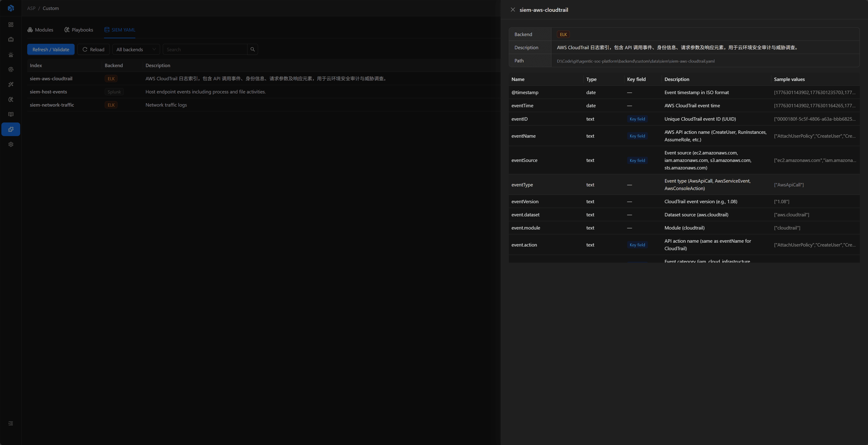The width and height of the screenshot is (868, 445).
Task: Open the briefcase cases sidebar icon
Action: point(11,39)
